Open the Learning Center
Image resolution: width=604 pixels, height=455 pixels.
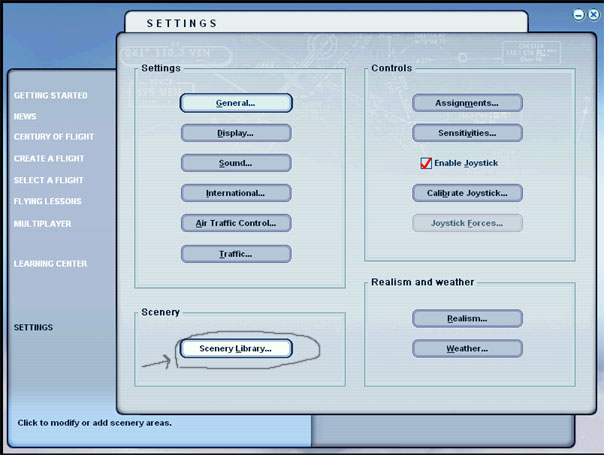(50, 264)
